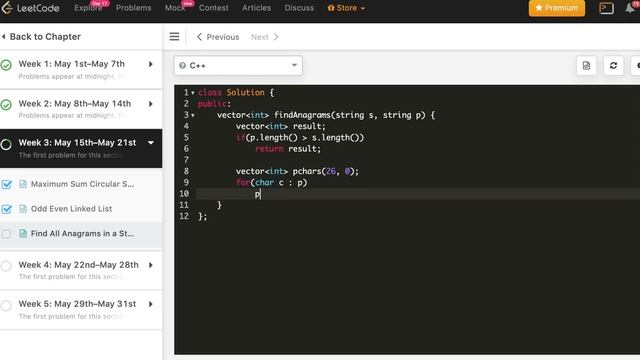Click document icon beside Odd Even Linked List

click(x=23, y=209)
